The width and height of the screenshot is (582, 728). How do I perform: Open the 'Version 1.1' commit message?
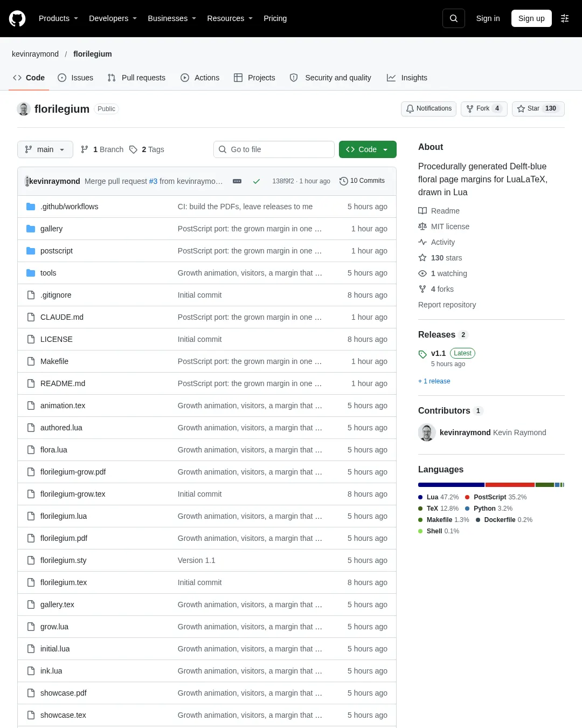[196, 560]
